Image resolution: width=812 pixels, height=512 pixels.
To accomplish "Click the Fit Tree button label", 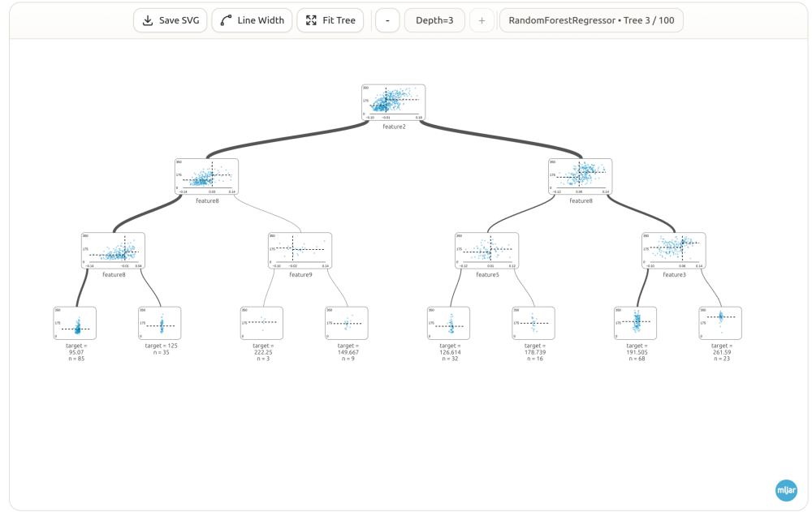I will (339, 20).
